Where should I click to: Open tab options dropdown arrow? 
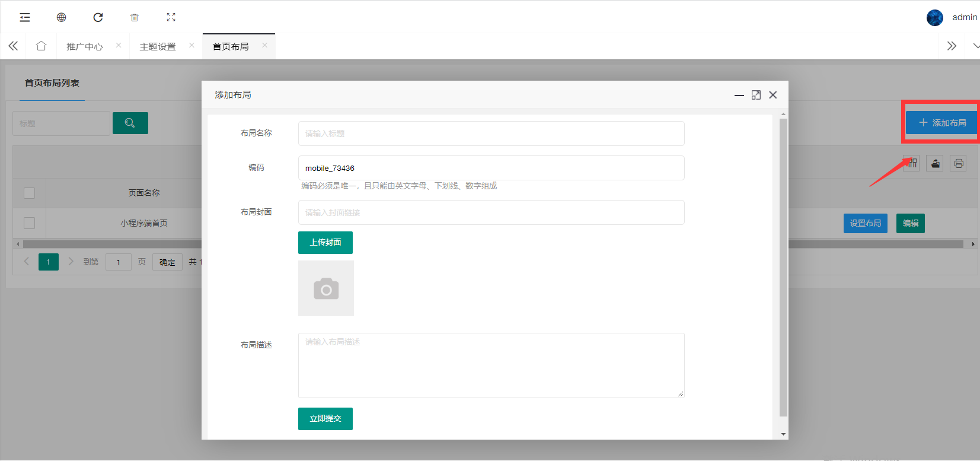(976, 46)
